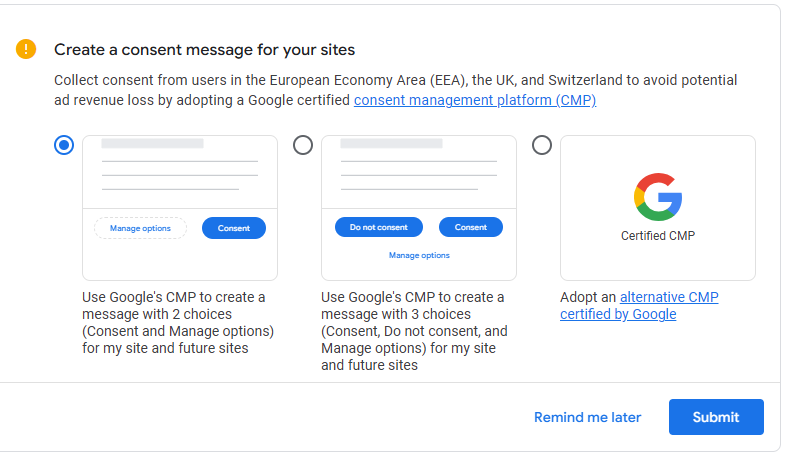The image size is (811, 461).
Task: Click the Submit button
Action: (716, 417)
